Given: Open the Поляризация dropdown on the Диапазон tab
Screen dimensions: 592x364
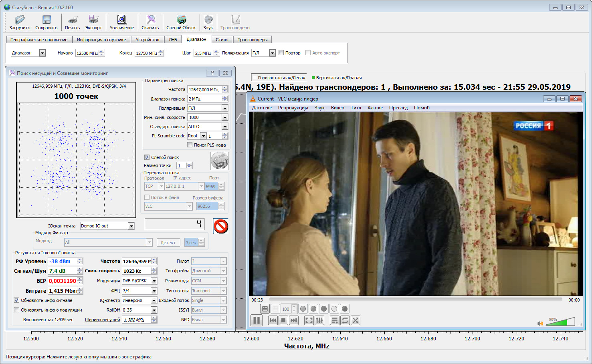Looking at the screenshot, I should [273, 53].
